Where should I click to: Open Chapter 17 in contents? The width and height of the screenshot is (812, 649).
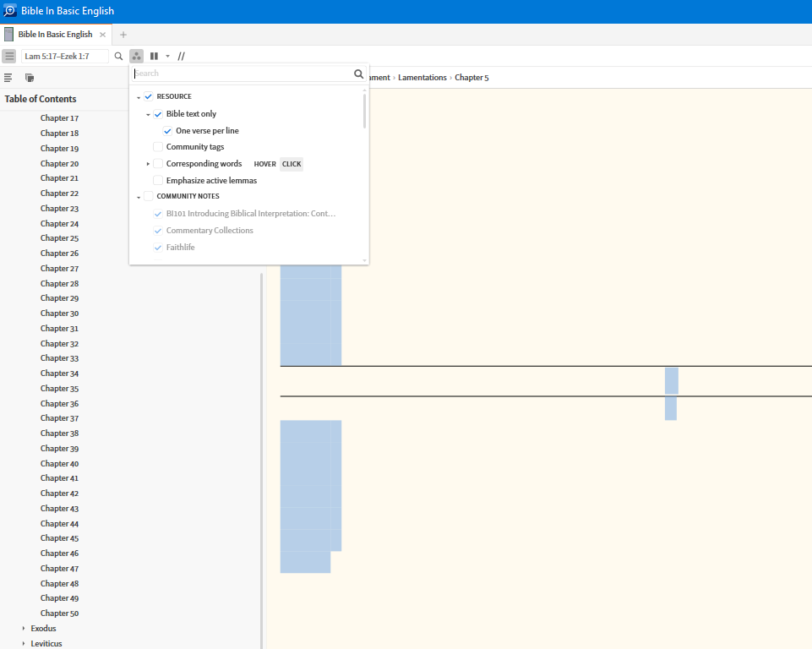coord(59,118)
